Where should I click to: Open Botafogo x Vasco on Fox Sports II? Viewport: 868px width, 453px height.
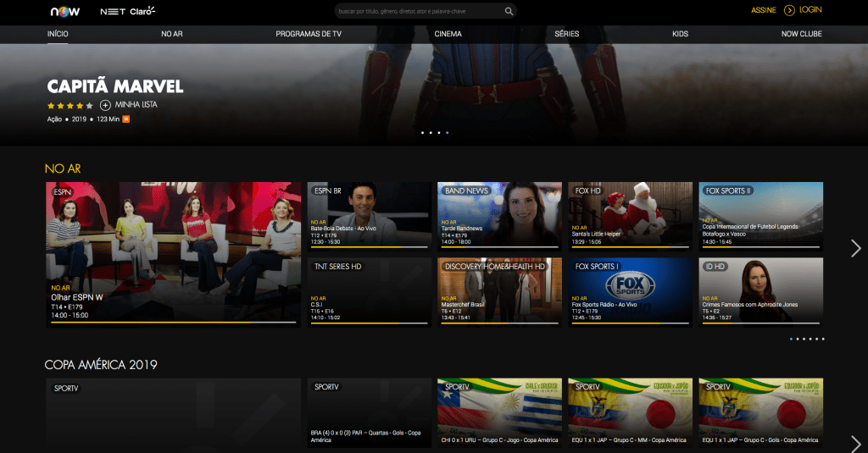[760, 216]
